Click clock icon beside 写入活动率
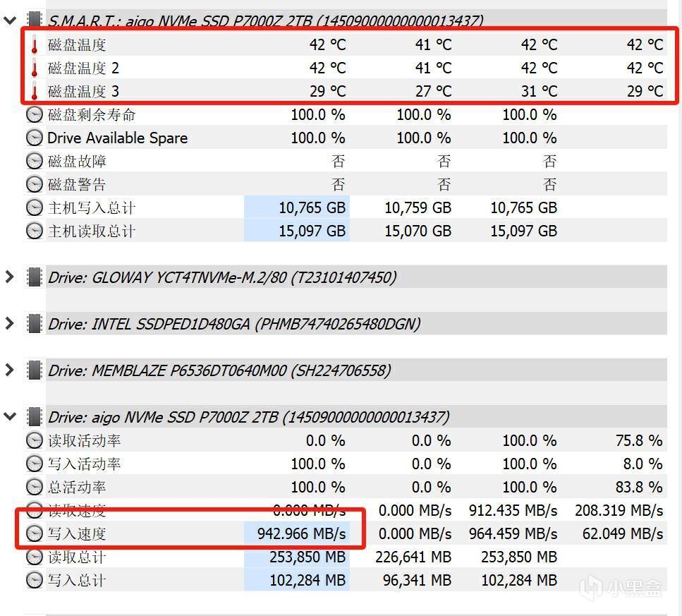The width and height of the screenshot is (682, 616). pyautogui.click(x=35, y=464)
